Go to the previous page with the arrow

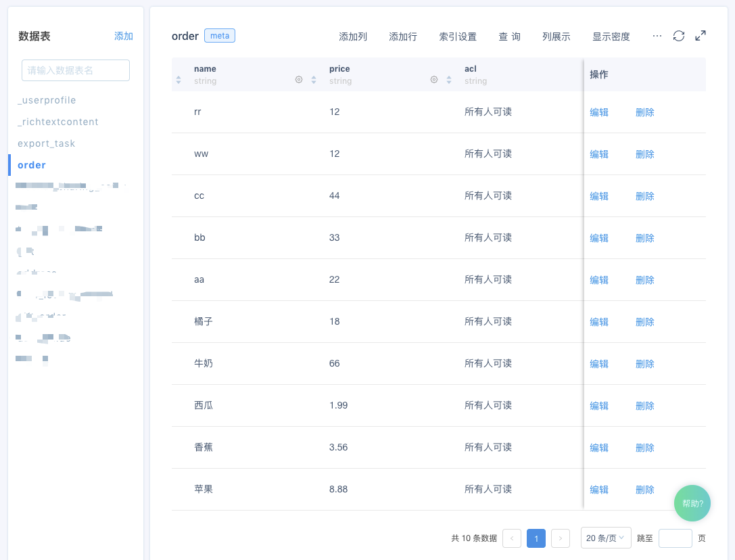[x=511, y=538]
